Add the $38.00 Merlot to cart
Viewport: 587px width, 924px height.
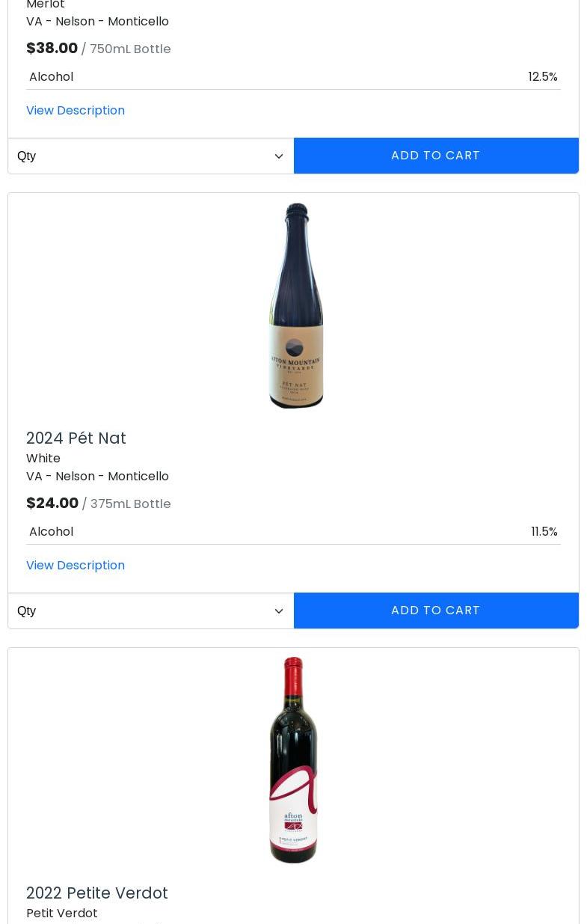coord(436,156)
